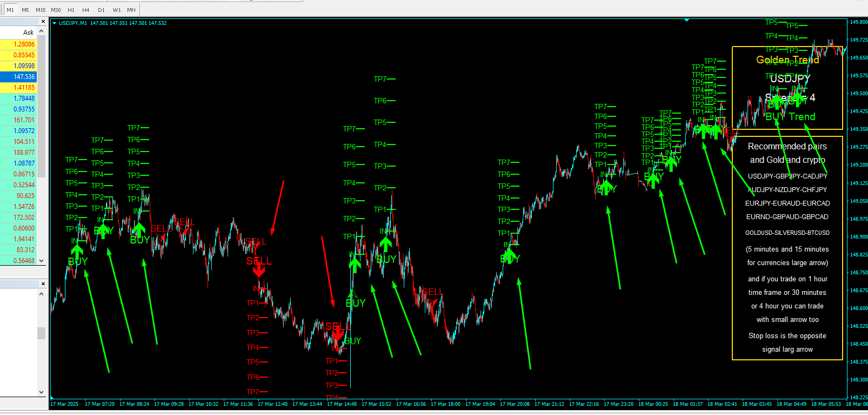Click the 17 Mar 07:20 time axis label

click(x=99, y=404)
